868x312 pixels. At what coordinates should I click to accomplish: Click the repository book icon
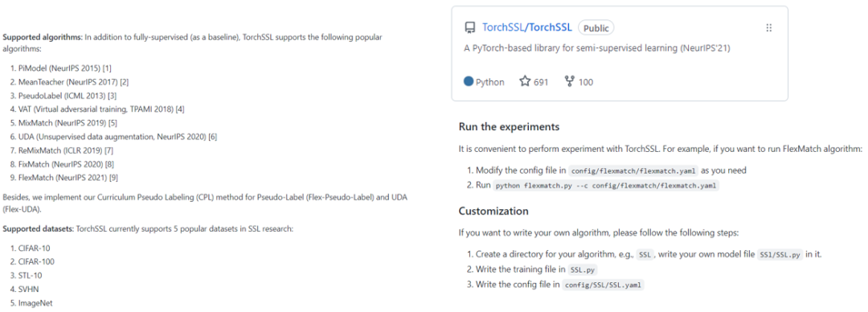click(x=470, y=27)
